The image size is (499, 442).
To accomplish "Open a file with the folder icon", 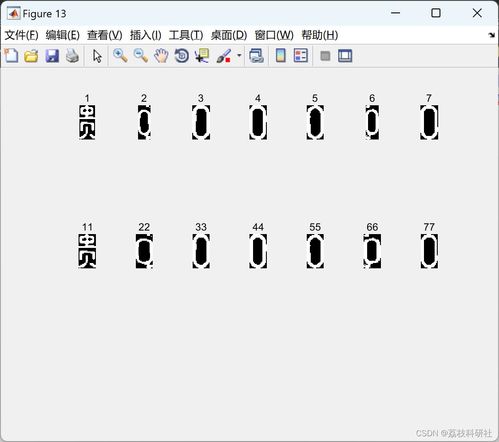I will click(x=31, y=56).
